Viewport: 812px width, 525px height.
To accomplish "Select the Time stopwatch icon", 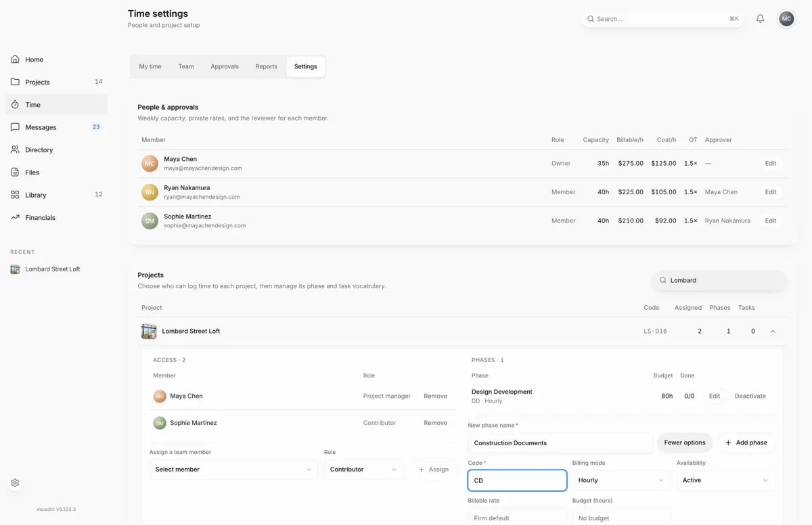I will [15, 105].
